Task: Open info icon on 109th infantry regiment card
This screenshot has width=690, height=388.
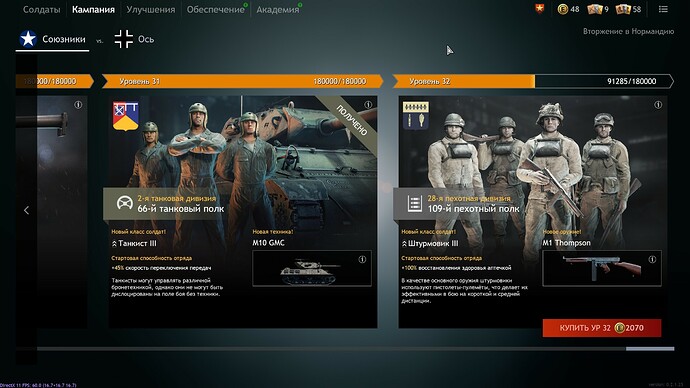Action: tap(658, 105)
